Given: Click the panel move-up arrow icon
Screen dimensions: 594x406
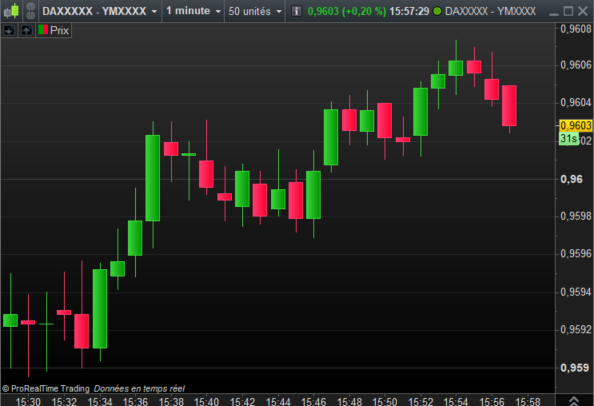Looking at the screenshot, I should point(27,30).
